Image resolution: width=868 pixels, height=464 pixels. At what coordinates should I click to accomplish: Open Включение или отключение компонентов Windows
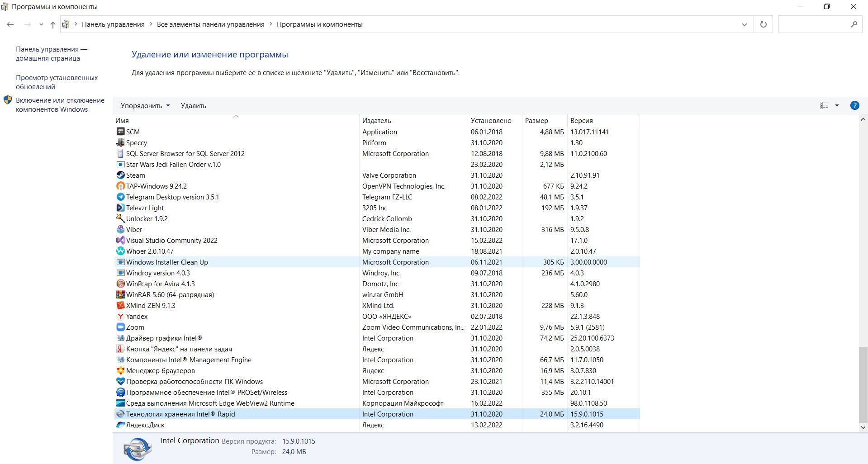60,104
